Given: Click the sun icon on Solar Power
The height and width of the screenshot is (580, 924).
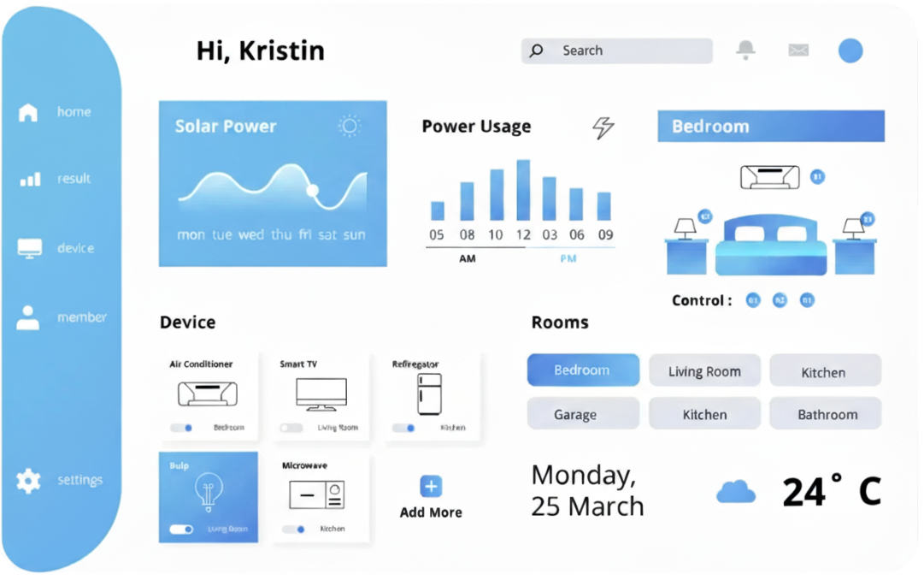Looking at the screenshot, I should (349, 127).
